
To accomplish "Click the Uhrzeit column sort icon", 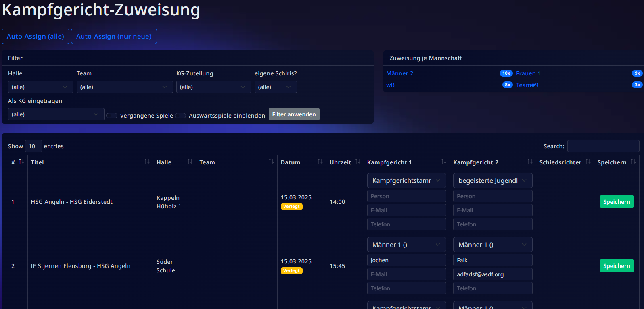I will 358,162.
